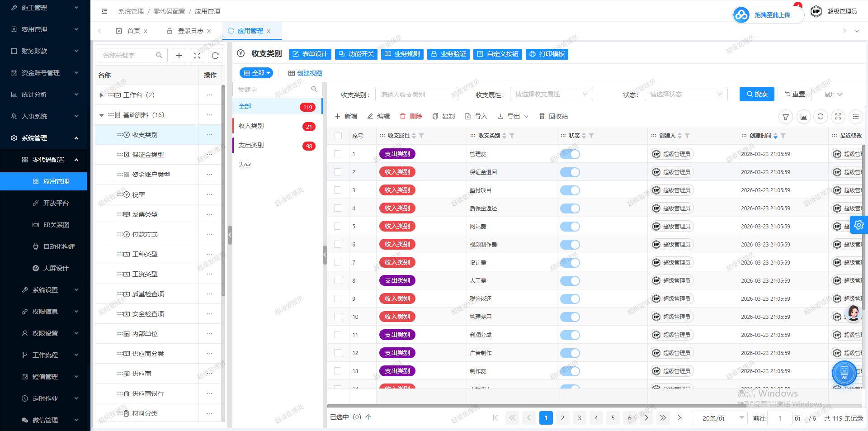This screenshot has height=431, width=868.
Task: Select 收入类别 filter category
Action: point(277,126)
